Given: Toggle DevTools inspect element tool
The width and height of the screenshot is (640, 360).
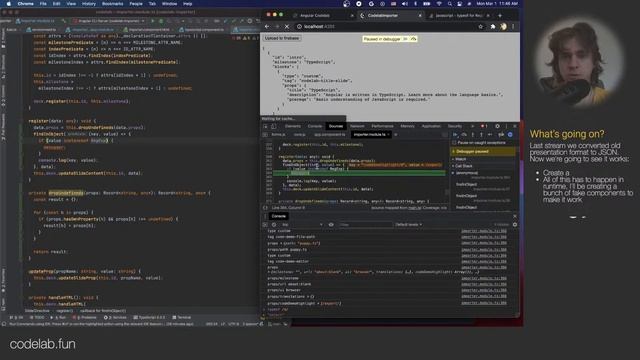Looking at the screenshot, I should [x=265, y=127].
